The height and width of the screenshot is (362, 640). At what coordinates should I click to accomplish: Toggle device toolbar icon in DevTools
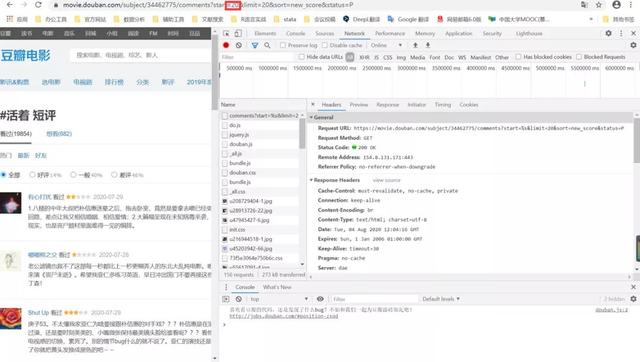238,33
